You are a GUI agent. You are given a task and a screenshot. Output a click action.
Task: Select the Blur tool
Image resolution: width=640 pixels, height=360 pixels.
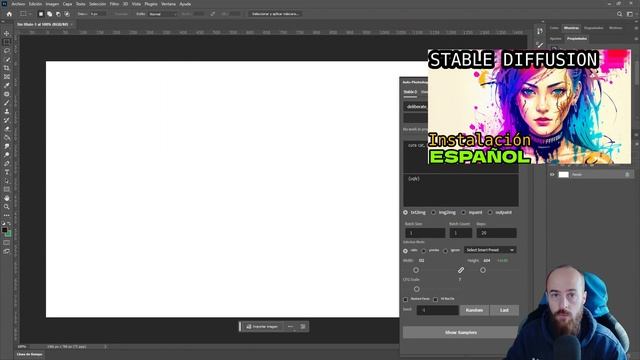tap(7, 146)
